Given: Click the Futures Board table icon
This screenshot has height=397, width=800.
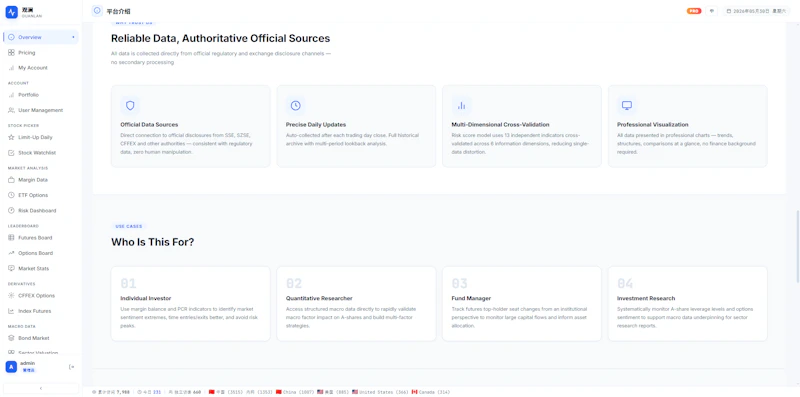Looking at the screenshot, I should point(11,238).
